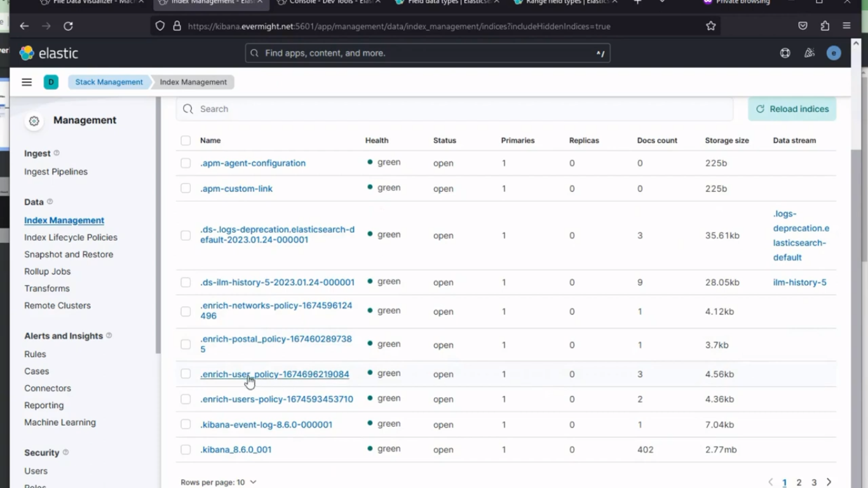
Task: Check .kibana_8.6.0_001 row checkbox
Action: pyautogui.click(x=186, y=449)
